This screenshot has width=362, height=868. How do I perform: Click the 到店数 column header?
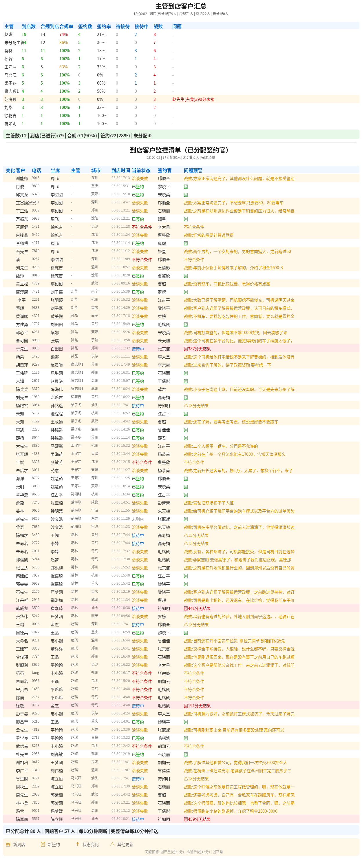(29, 26)
